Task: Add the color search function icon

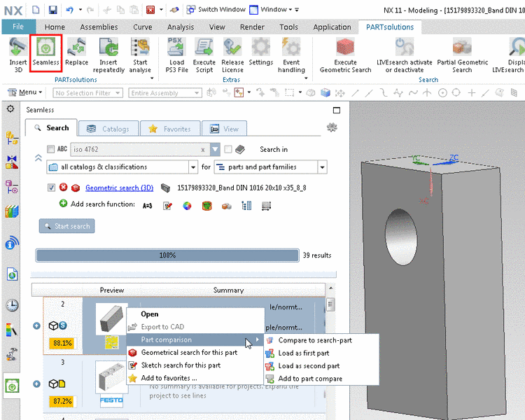Action: coord(187,206)
